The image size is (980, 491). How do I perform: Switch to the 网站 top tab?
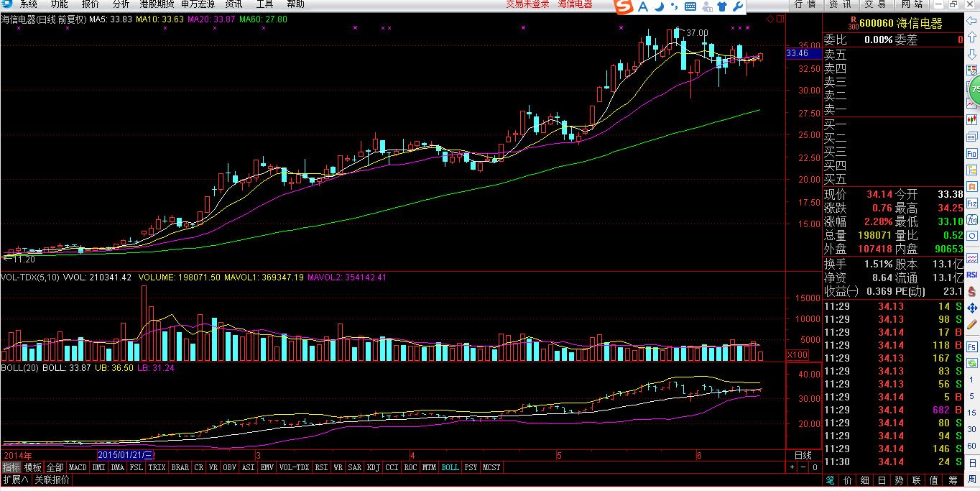pos(912,4)
